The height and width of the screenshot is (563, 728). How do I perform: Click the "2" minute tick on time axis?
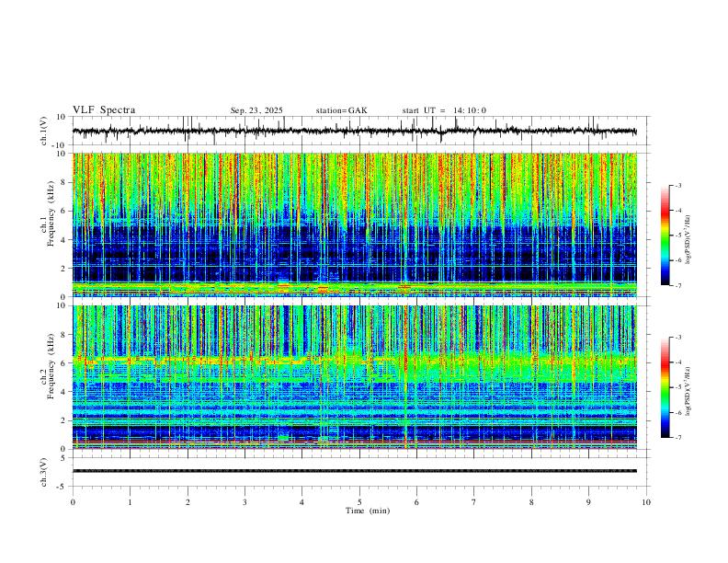[188, 502]
